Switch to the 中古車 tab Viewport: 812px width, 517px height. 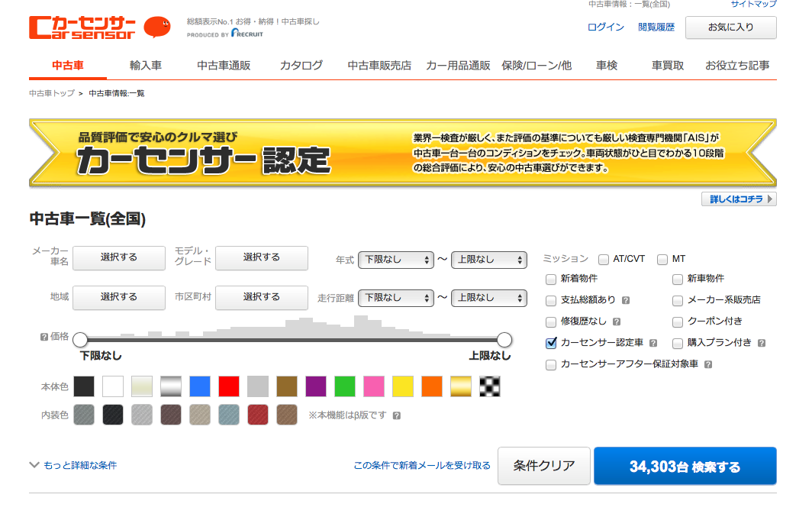tap(68, 66)
